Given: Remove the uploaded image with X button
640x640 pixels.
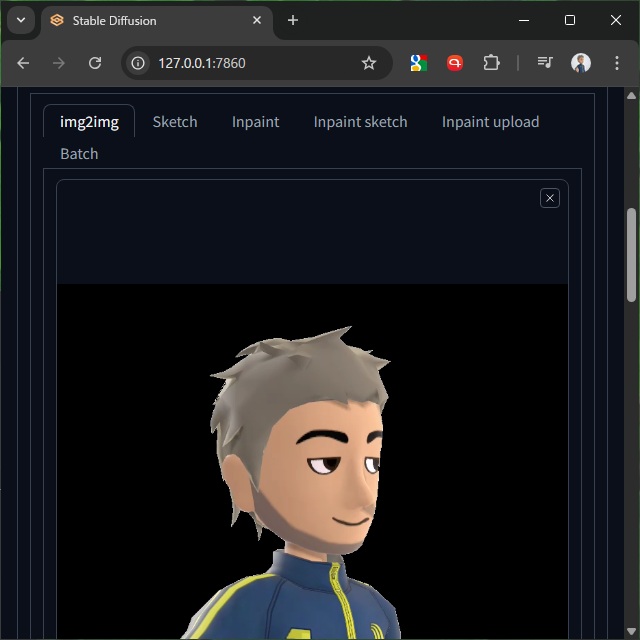Looking at the screenshot, I should (x=549, y=198).
